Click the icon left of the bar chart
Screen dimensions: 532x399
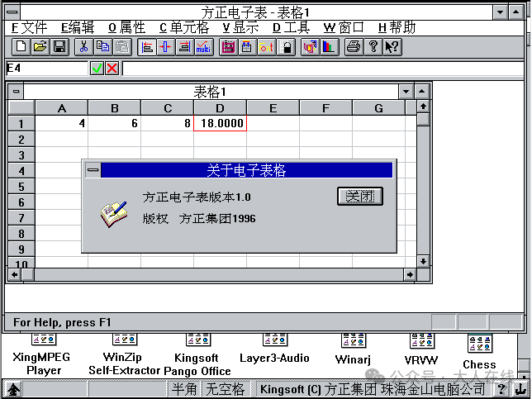[310, 47]
